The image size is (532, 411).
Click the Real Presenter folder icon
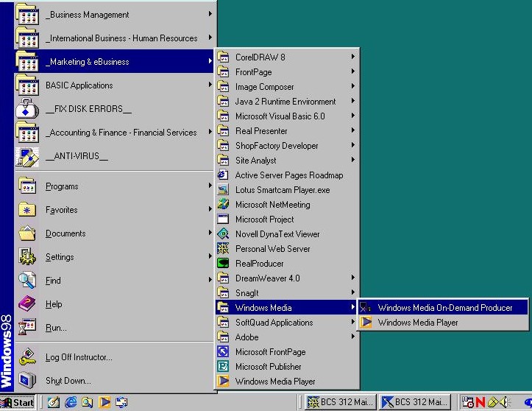pos(223,130)
